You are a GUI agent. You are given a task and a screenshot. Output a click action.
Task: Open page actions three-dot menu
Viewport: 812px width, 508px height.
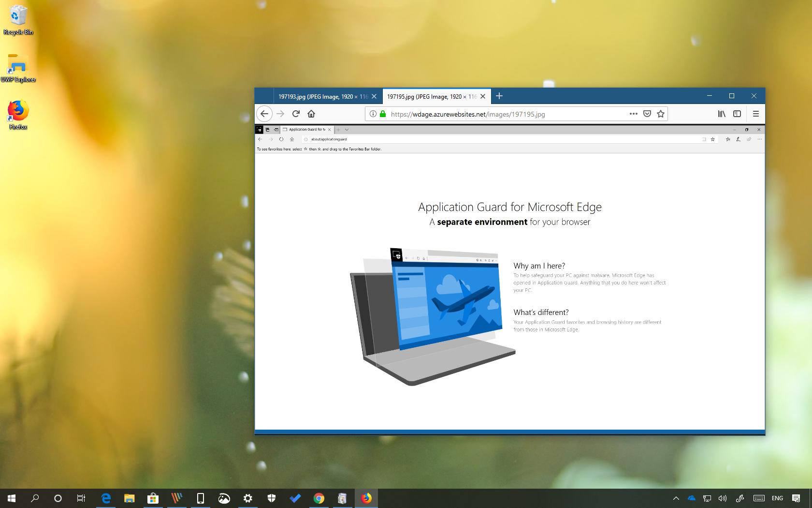634,114
